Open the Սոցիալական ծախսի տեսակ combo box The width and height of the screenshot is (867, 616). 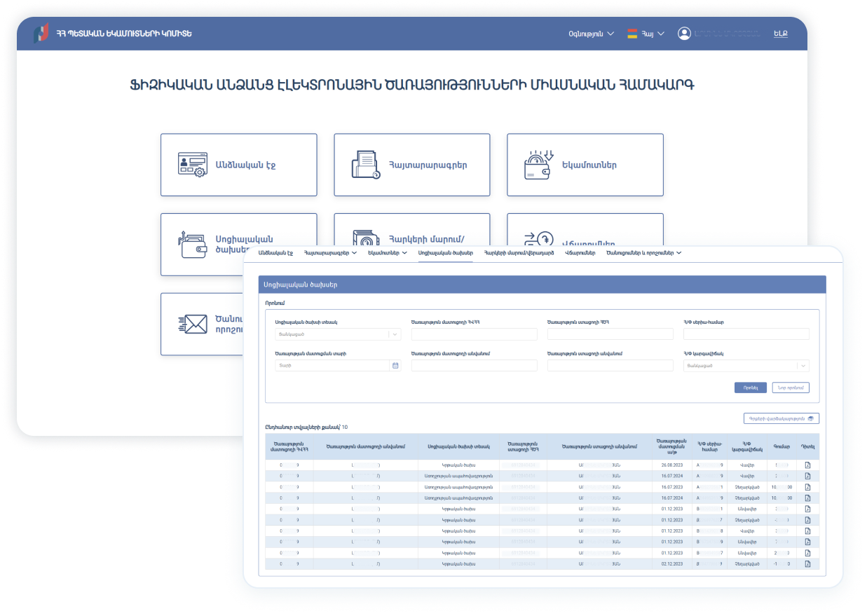[x=337, y=334]
